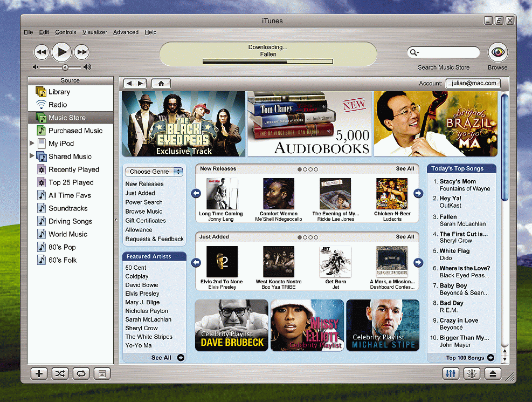Skip forward with the fast-forward button
Image resolution: width=532 pixels, height=402 pixels.
[x=82, y=52]
